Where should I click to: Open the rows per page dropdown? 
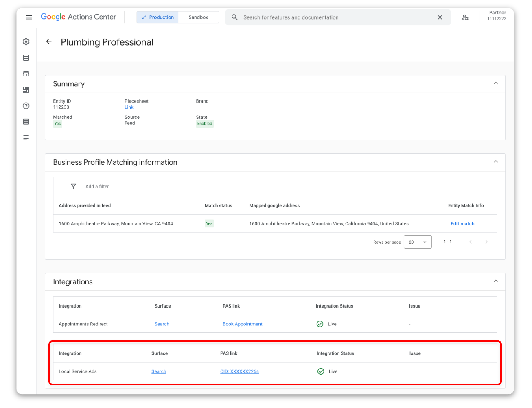[x=418, y=242]
